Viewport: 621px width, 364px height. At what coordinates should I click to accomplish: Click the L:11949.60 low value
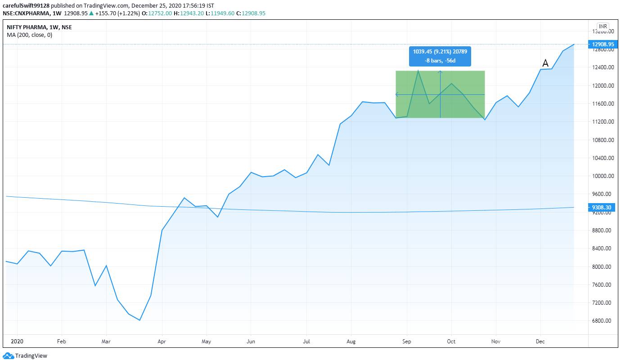220,13
